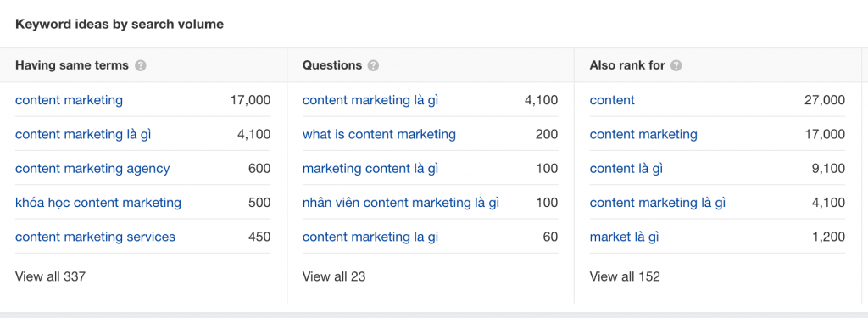
Task: Select 'marketing content là gì' question
Action: pos(370,169)
